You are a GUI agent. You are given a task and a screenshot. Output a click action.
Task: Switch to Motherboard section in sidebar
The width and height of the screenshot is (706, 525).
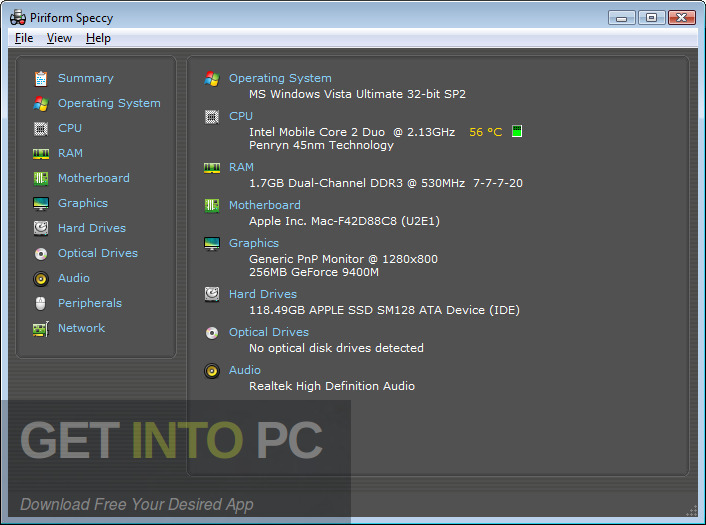click(94, 178)
